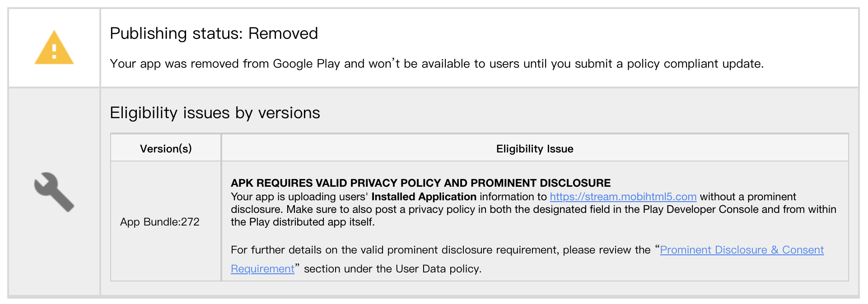
Task: Click the 'Publishing status: Removed' heading
Action: tap(214, 33)
